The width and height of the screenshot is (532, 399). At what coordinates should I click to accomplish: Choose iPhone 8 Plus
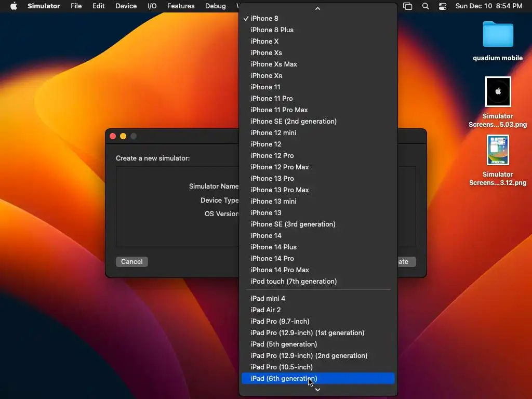(x=318, y=30)
